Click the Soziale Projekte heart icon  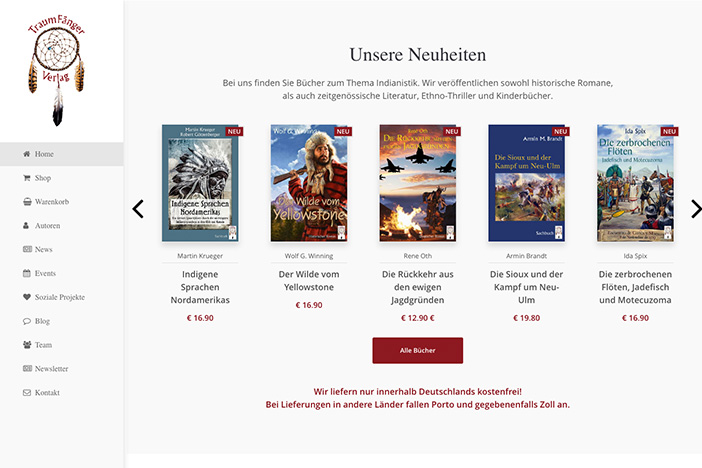27,297
